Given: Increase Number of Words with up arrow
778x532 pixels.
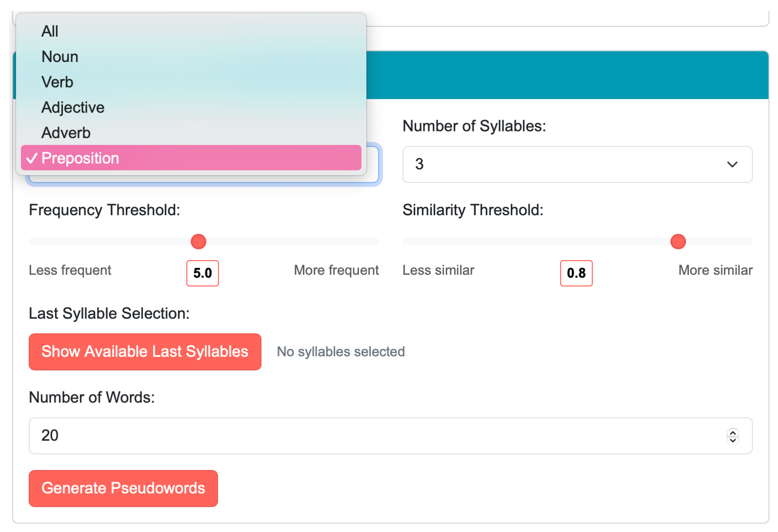Looking at the screenshot, I should coord(732,432).
